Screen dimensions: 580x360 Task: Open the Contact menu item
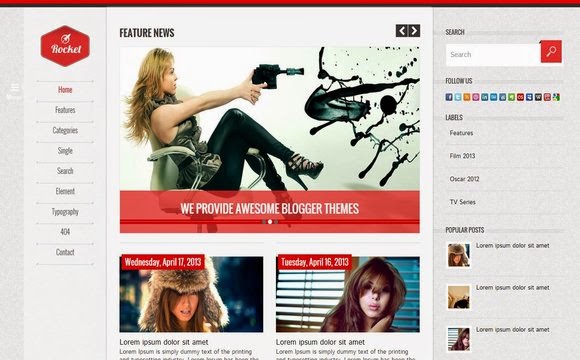(65, 252)
